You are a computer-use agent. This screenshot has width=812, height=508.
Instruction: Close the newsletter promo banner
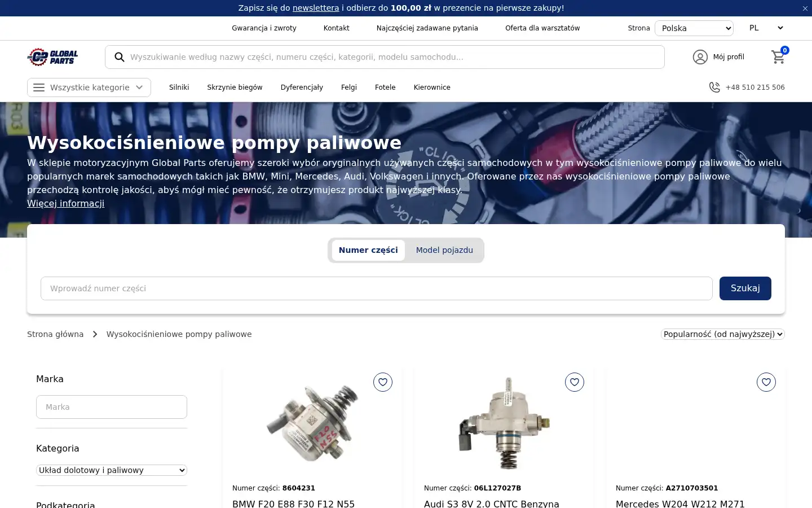coord(805,8)
